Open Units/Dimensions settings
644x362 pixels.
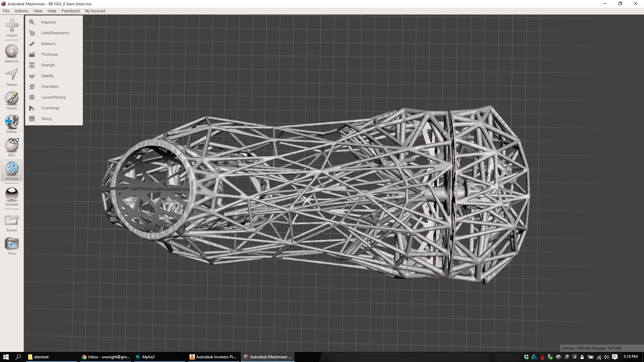tap(55, 33)
